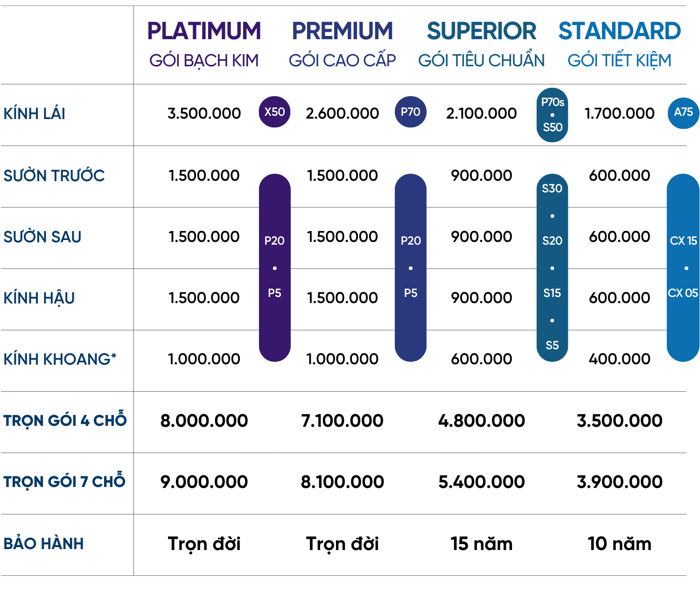Click the S30 S20 S15 S5 pill
The width and height of the screenshot is (700, 607).
(x=552, y=267)
